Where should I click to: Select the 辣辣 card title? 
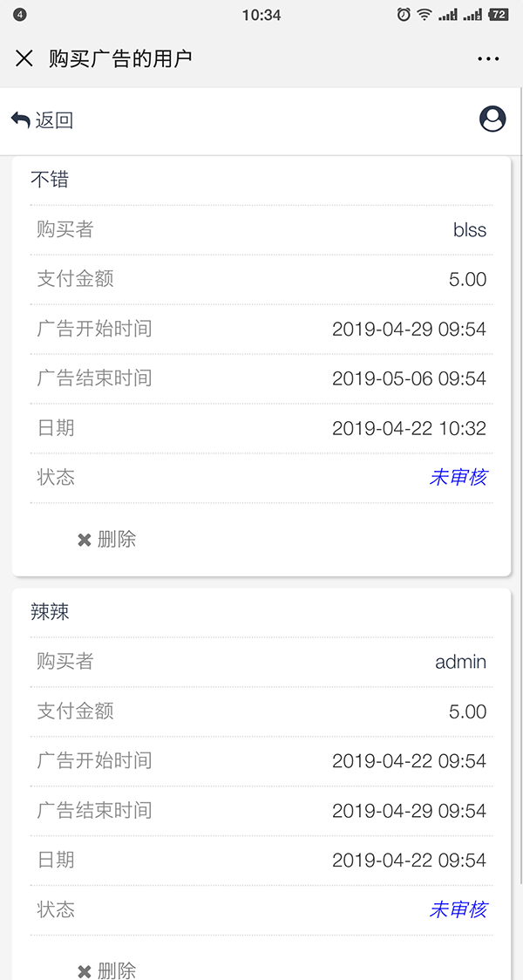50,612
